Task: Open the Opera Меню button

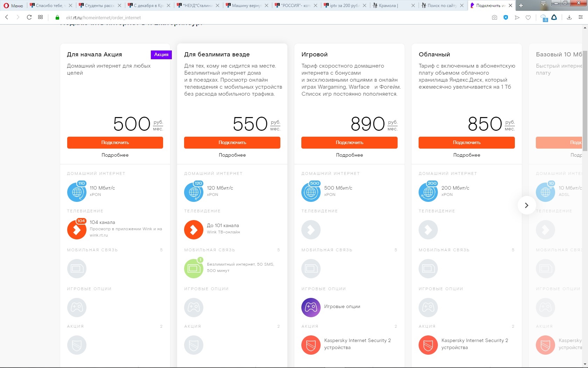Action: 13,6
